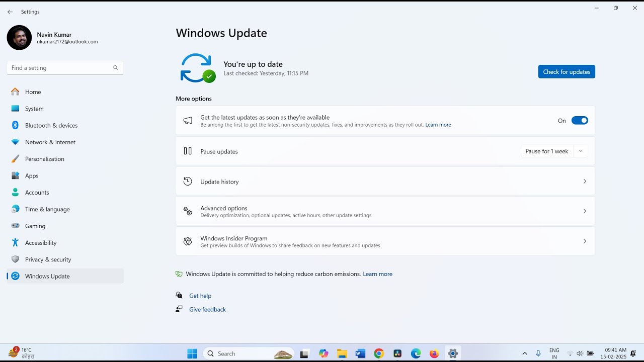Focus the Find a setting search box
The width and height of the screenshot is (644, 362).
pos(65,68)
